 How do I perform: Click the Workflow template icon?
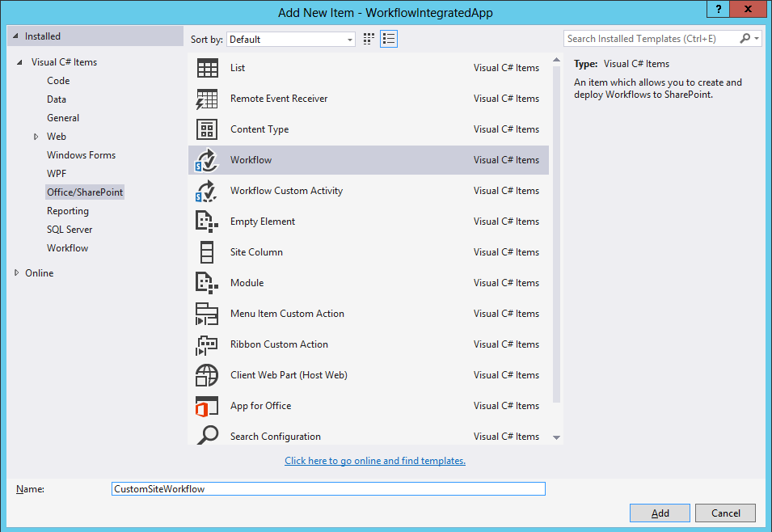tap(207, 161)
